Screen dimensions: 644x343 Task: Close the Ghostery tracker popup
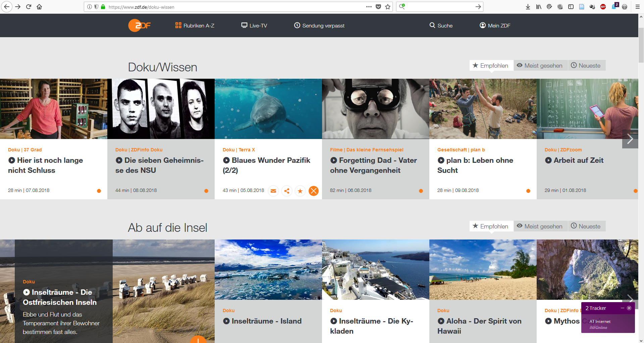pyautogui.click(x=629, y=308)
